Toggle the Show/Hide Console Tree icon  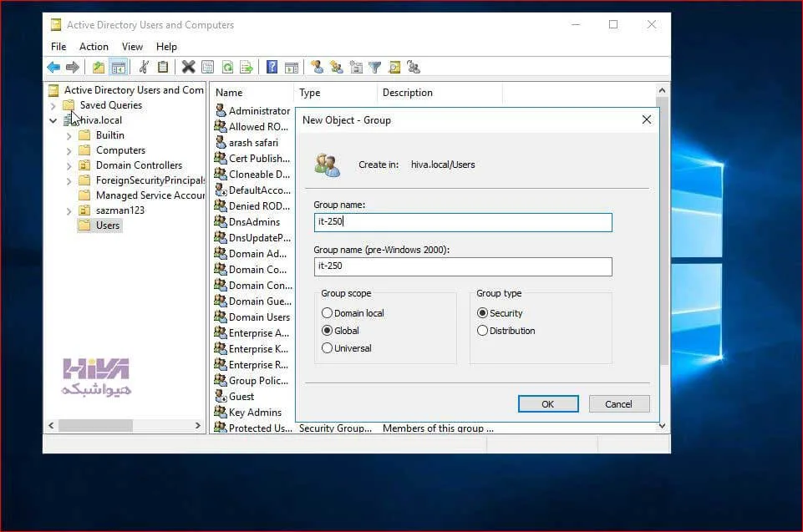tap(119, 67)
